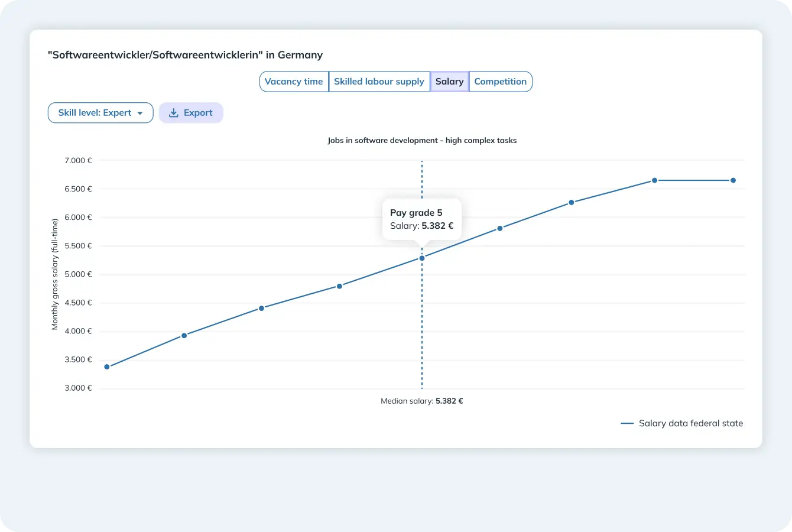Screen dimensions: 792x532
Task: Select the Salary tab
Action: pyautogui.click(x=449, y=82)
